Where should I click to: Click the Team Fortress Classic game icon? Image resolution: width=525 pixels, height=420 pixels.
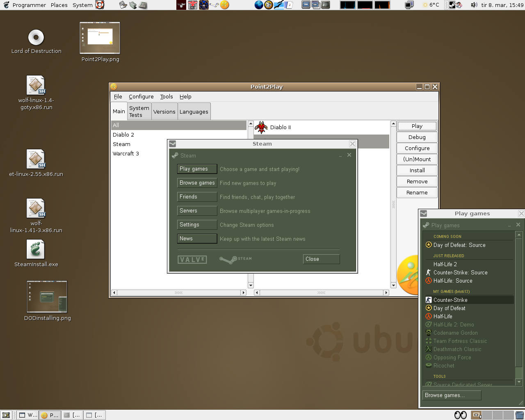pos(429,341)
